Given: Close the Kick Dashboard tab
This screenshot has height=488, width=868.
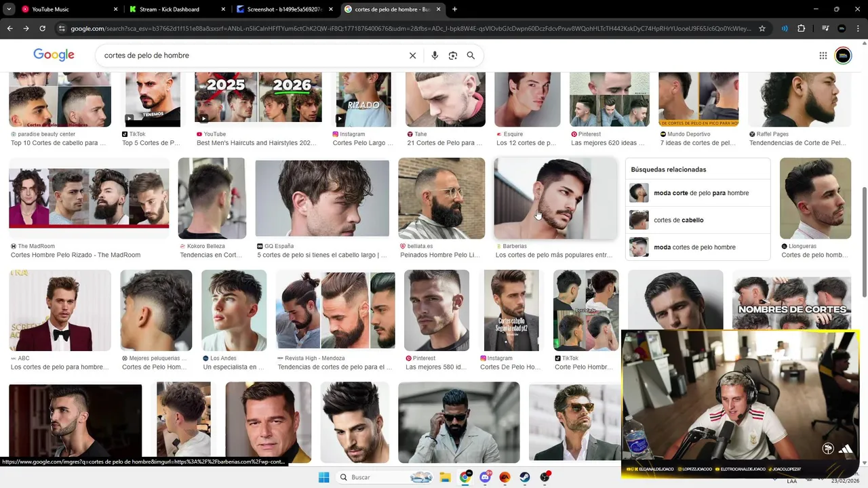Looking at the screenshot, I should pyautogui.click(x=223, y=9).
